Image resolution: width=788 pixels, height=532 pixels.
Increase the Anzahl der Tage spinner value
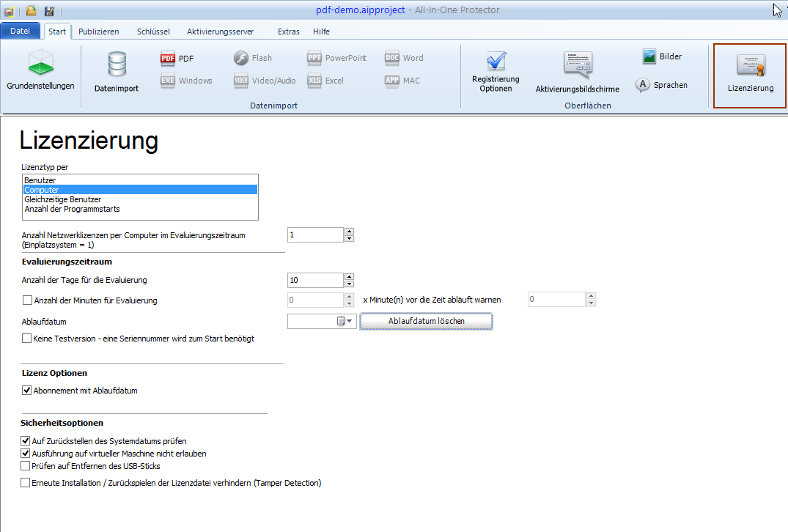click(x=349, y=276)
